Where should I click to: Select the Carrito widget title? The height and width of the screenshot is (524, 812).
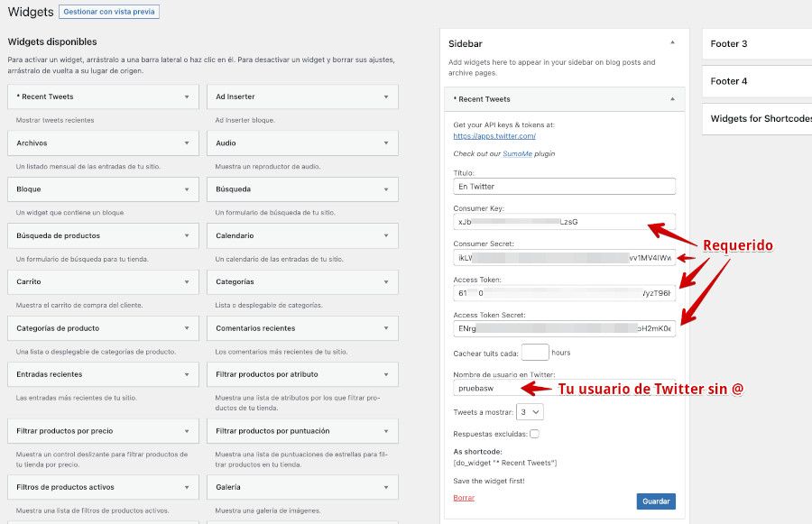click(x=29, y=281)
